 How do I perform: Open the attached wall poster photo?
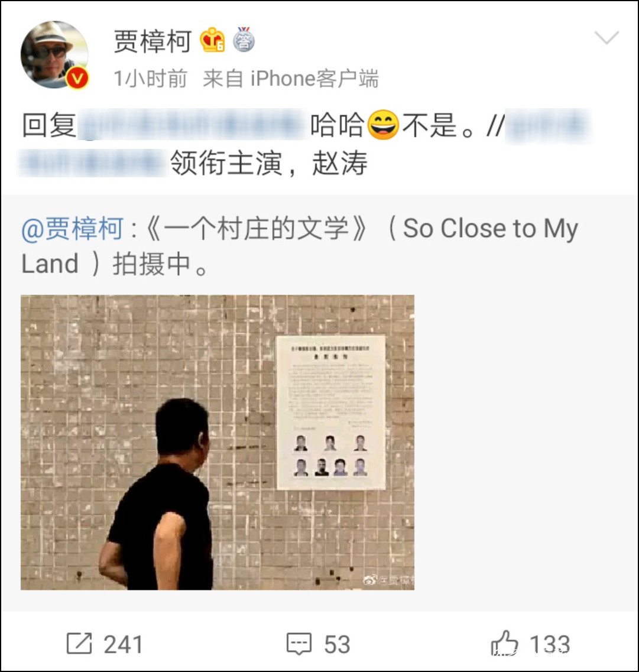pos(218,442)
